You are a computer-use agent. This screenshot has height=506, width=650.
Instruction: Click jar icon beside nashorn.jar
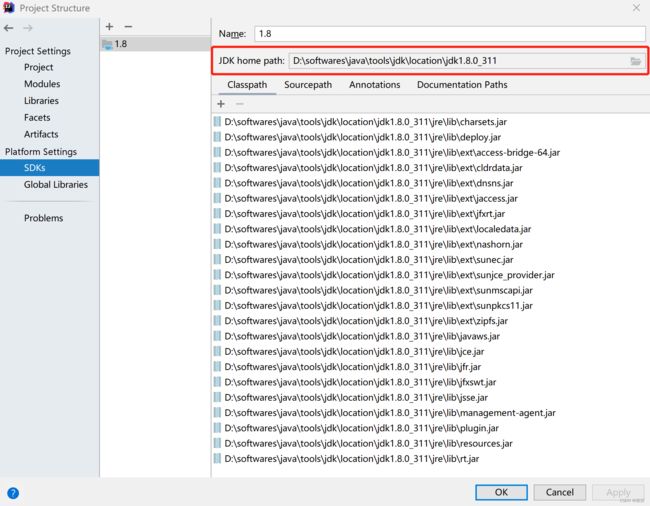[x=217, y=244]
